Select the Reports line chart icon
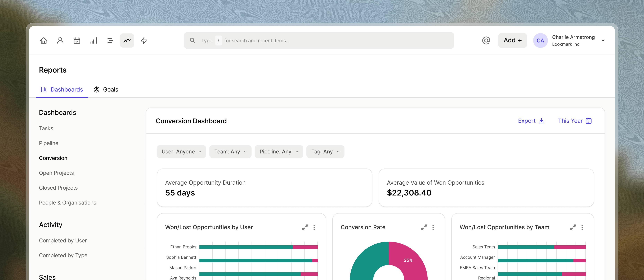Screen dimensions: 644x280 click(127, 40)
